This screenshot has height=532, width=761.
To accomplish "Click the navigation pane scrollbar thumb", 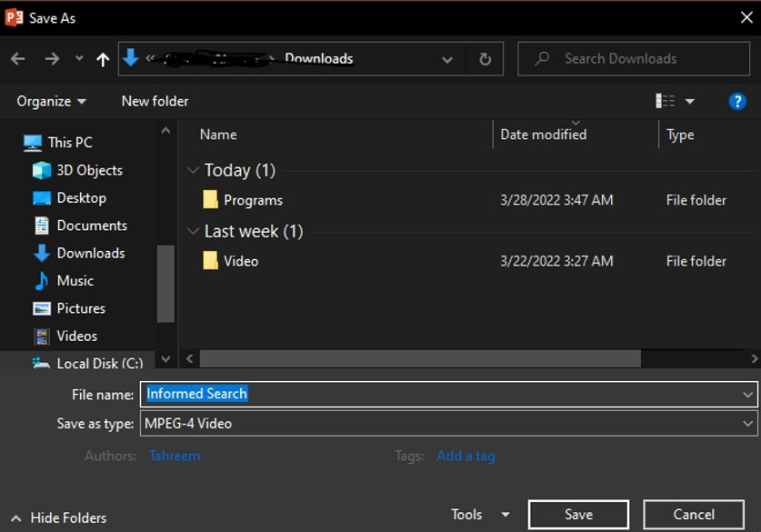I will [x=165, y=284].
